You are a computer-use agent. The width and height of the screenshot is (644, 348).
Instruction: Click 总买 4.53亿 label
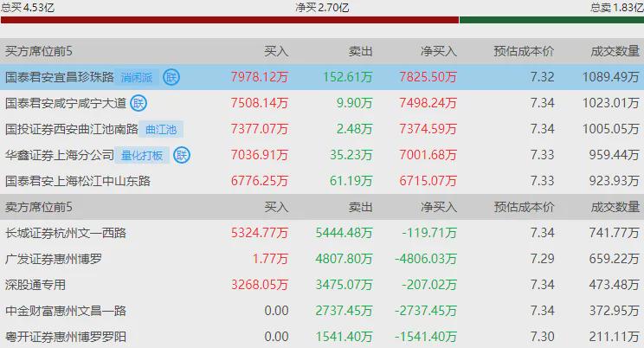(28, 8)
